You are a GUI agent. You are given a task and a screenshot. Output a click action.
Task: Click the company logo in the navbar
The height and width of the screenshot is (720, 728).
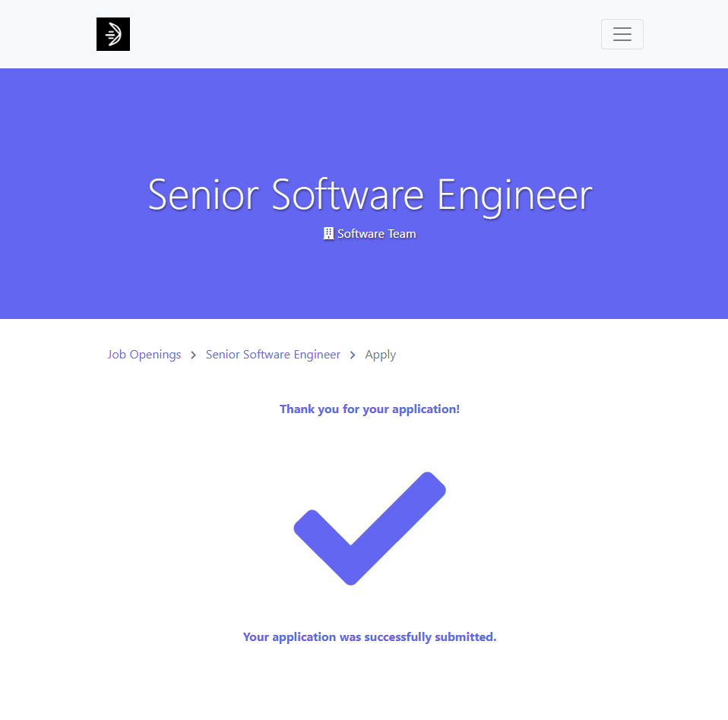point(113,34)
